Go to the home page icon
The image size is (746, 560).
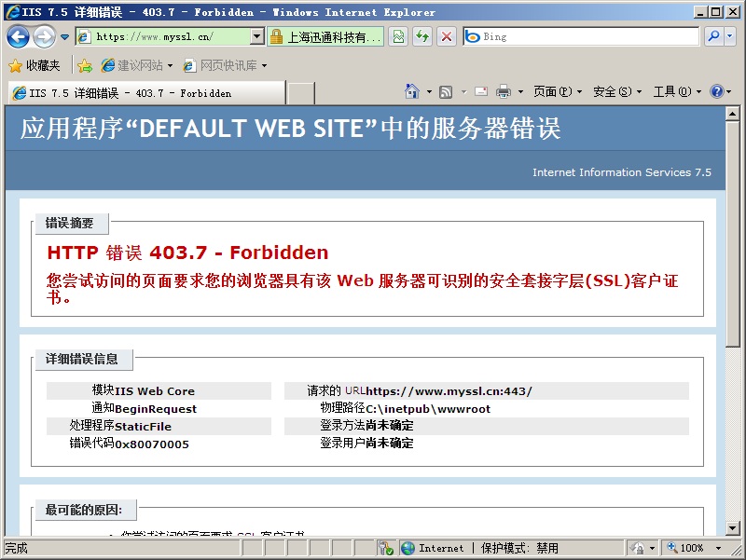click(x=412, y=91)
